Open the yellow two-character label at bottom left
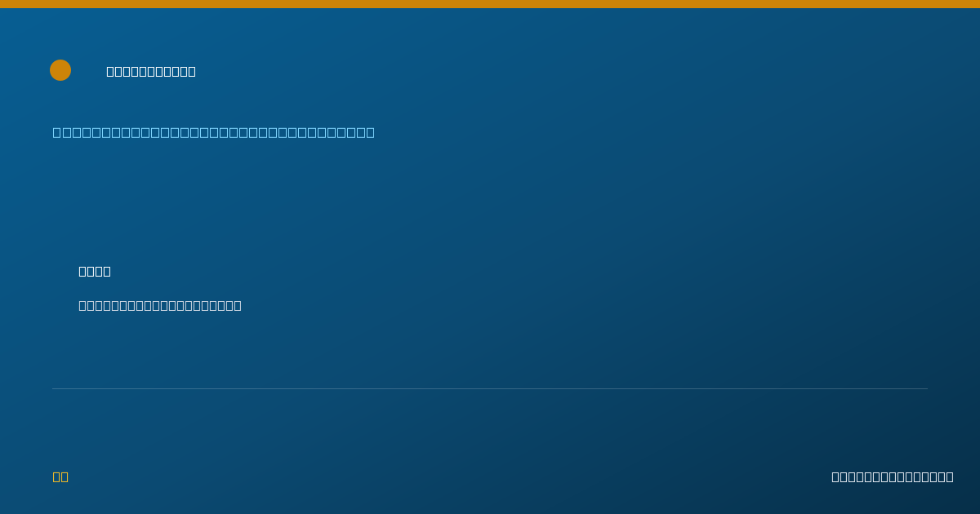Image resolution: width=980 pixels, height=514 pixels. 60,476
